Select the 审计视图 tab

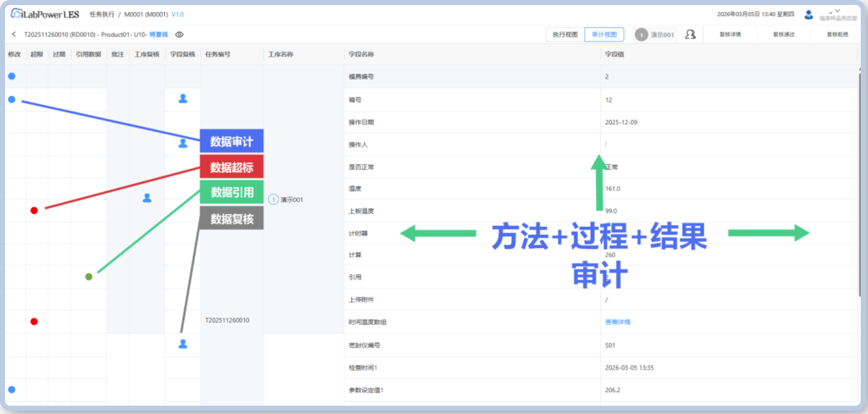coord(604,34)
